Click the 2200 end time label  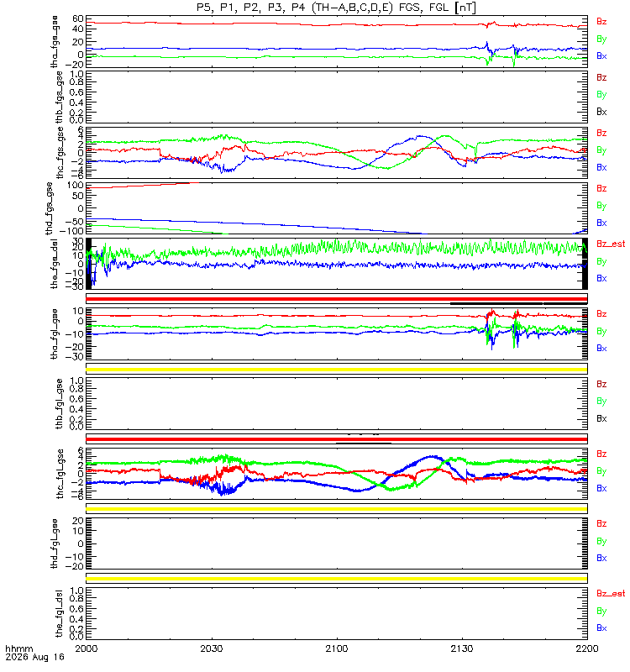586,648
